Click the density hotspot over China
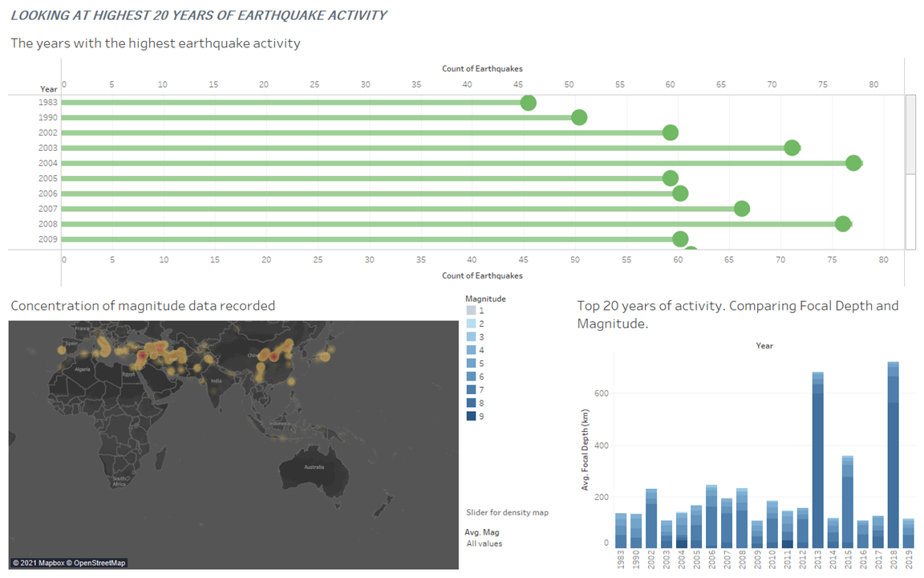This screenshot has height=578, width=924. [x=273, y=356]
